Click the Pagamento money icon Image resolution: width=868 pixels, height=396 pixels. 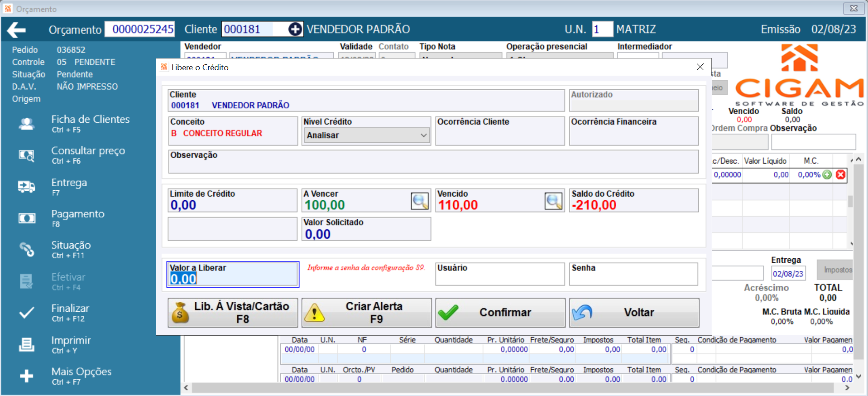[27, 218]
